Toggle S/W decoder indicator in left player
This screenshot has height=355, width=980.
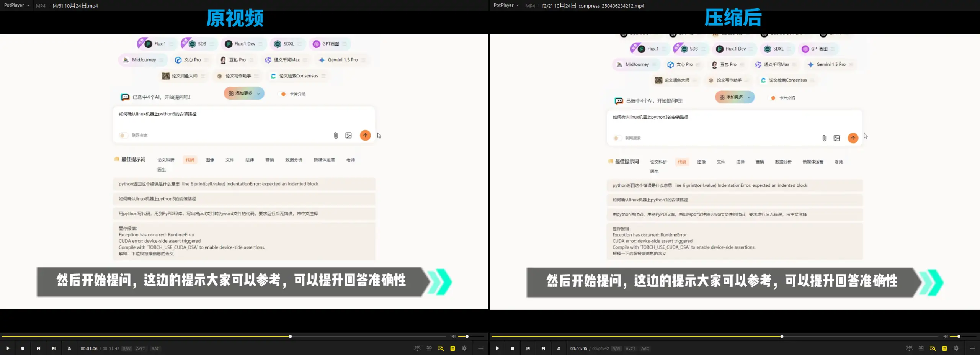click(127, 348)
